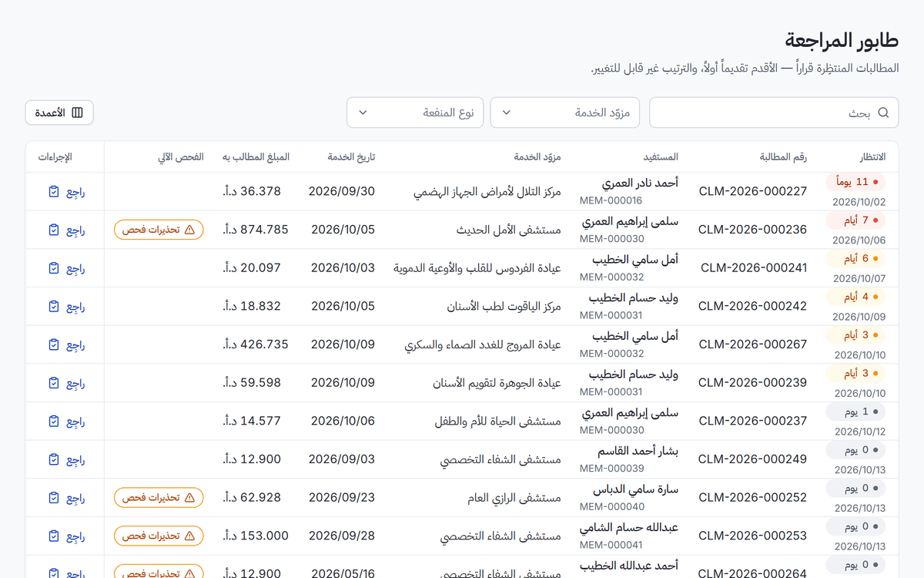This screenshot has height=578, width=924.
Task: Click review clipboard icon for CLM-2026-000253
Action: click(x=54, y=536)
